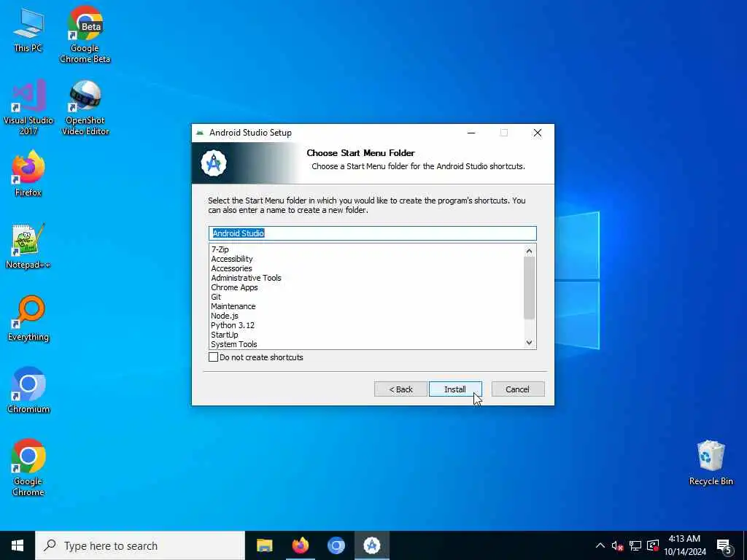
Task: Switch to Chromium in the taskbar
Action: (336, 545)
